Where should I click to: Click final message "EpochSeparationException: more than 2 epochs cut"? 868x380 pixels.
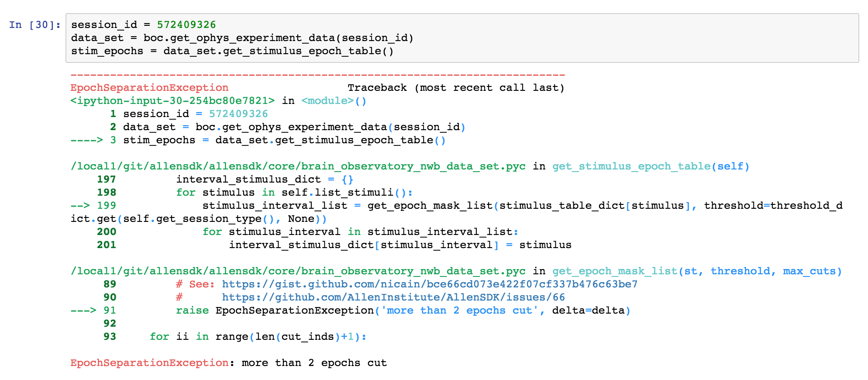(228, 363)
